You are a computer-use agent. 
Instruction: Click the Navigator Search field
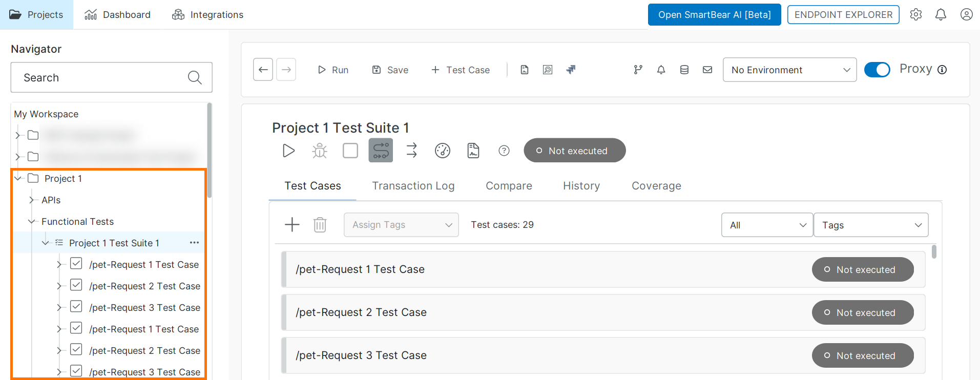[x=112, y=77]
